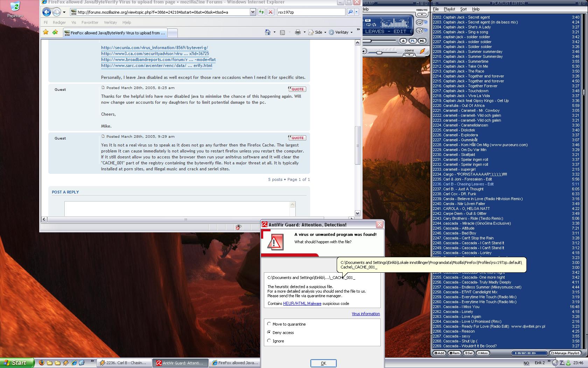This screenshot has width=588, height=368.
Task: Open Manage Playlist in playlist editor
Action: pyautogui.click(x=565, y=353)
